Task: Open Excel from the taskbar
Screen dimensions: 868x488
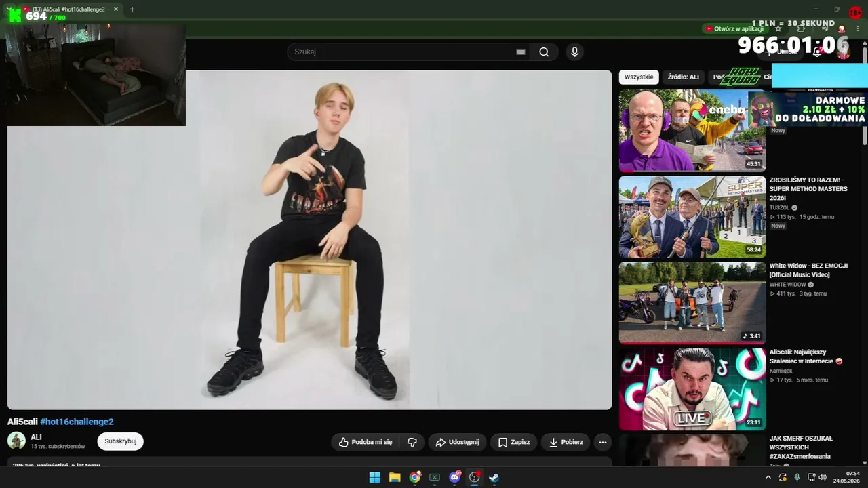Action: (x=435, y=477)
